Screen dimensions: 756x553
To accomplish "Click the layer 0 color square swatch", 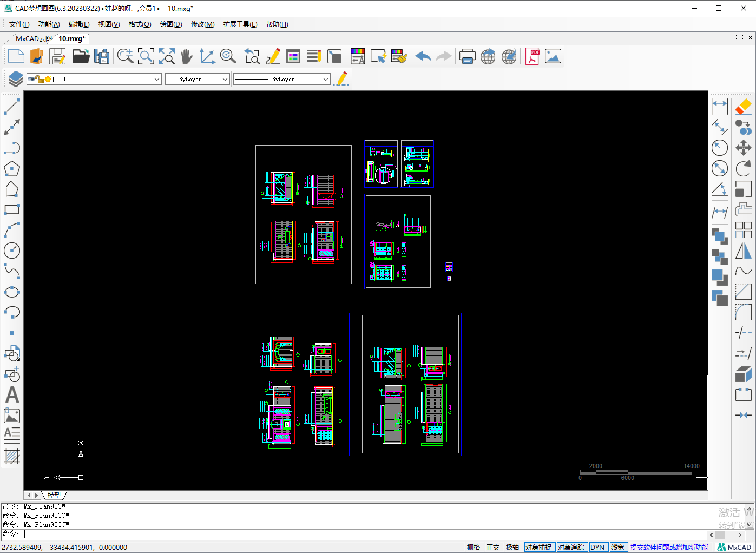I will click(x=56, y=79).
